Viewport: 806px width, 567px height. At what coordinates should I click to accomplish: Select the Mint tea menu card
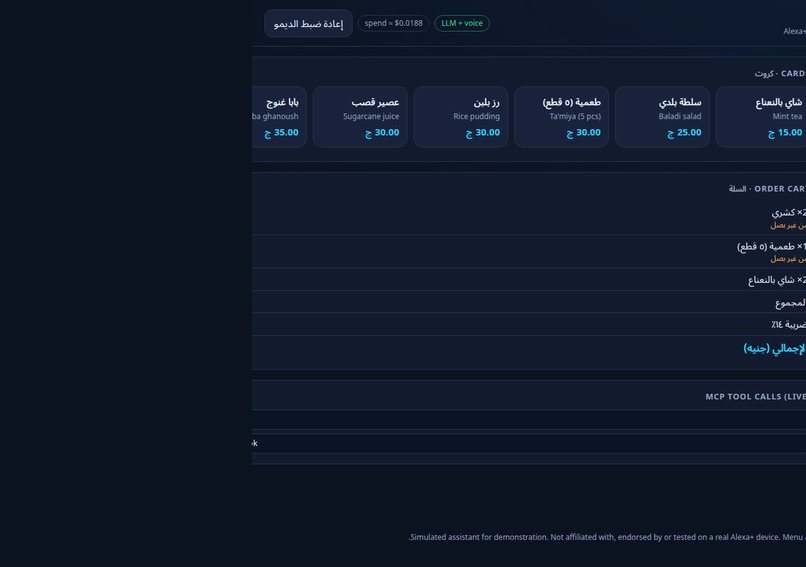(x=761, y=117)
